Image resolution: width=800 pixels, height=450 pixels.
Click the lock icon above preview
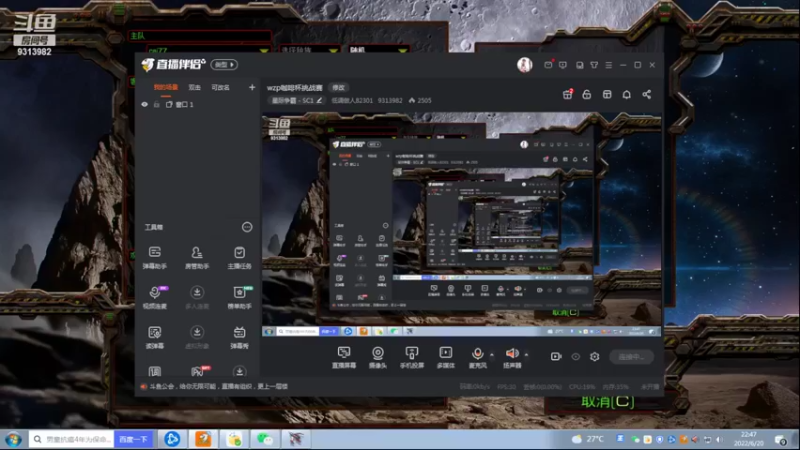point(587,94)
